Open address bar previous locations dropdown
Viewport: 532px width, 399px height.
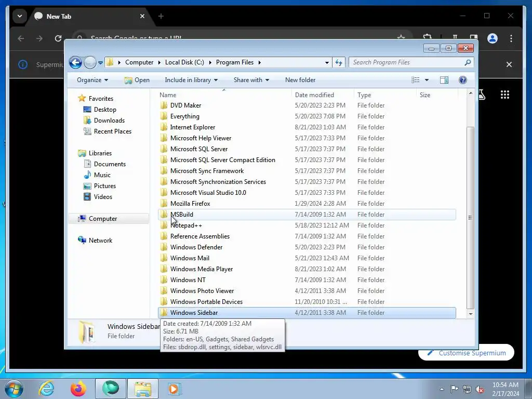click(327, 62)
